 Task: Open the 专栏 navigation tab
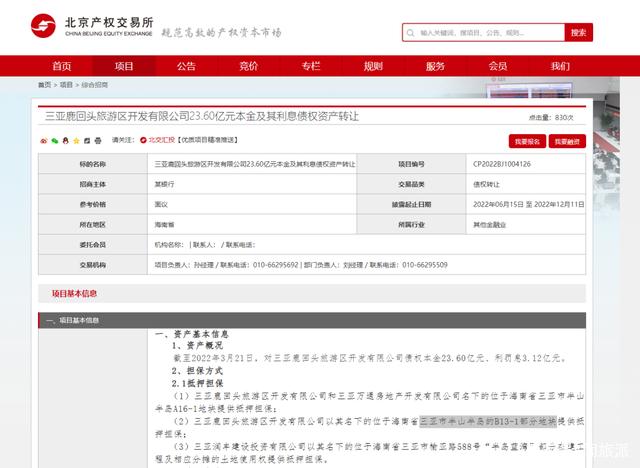311,66
